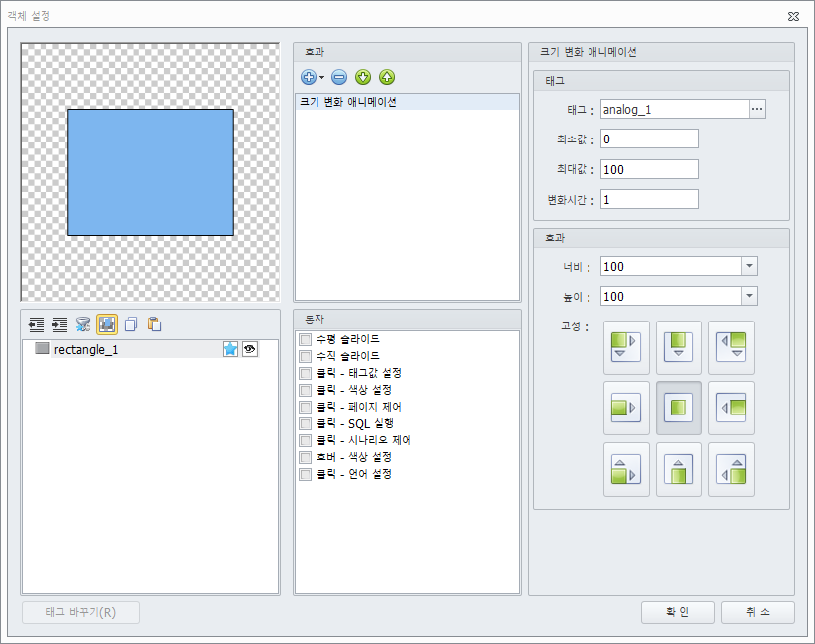Enable 수직 슬라이드 checkbox
The image size is (815, 644).
coord(305,356)
